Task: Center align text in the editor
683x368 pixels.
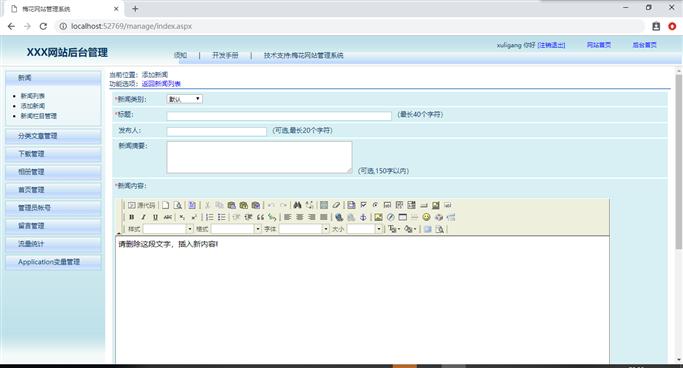Action: (x=300, y=217)
